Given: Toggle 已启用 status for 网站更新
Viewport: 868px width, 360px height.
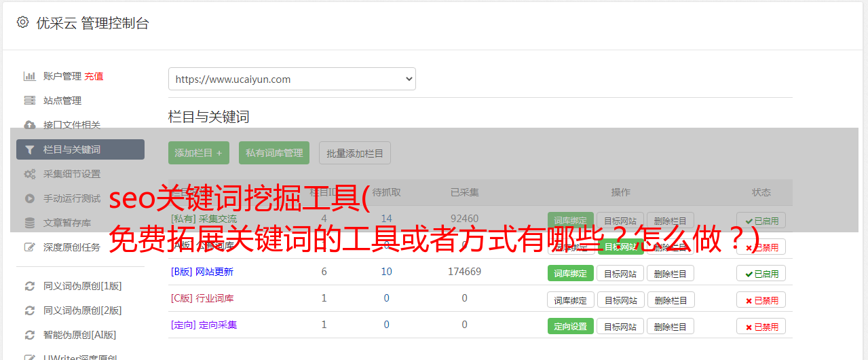Looking at the screenshot, I should [x=761, y=274].
